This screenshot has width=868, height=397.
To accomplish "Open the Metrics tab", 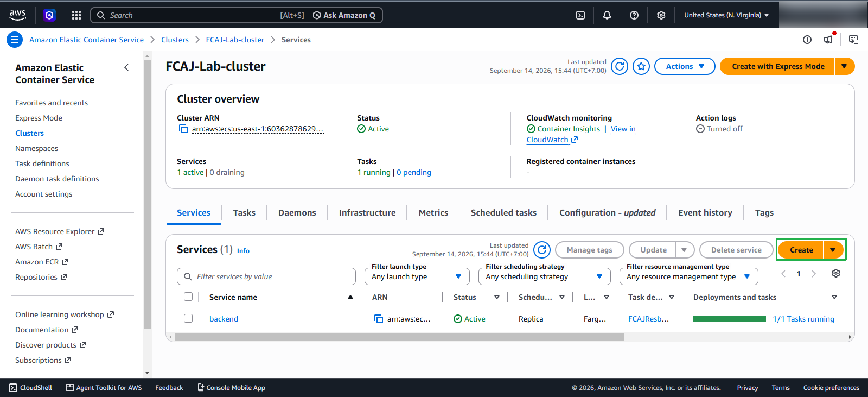I will [x=433, y=213].
